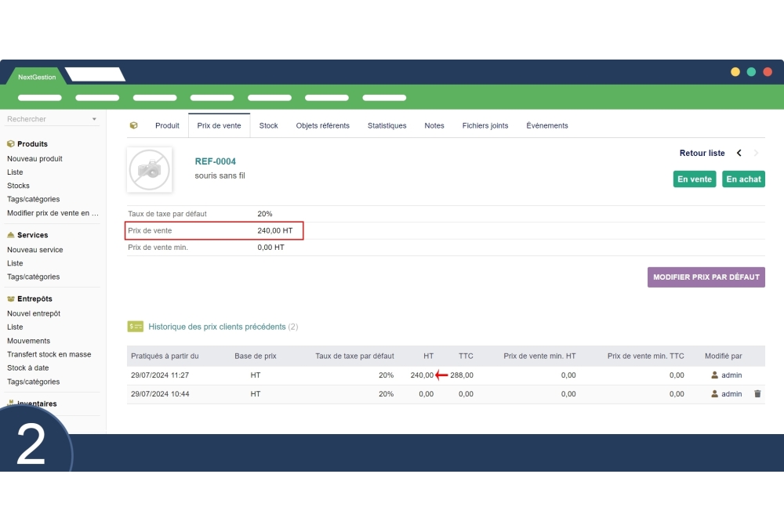Image resolution: width=784 pixels, height=532 pixels.
Task: Open the Rechercher dropdown arrow
Action: pos(94,119)
